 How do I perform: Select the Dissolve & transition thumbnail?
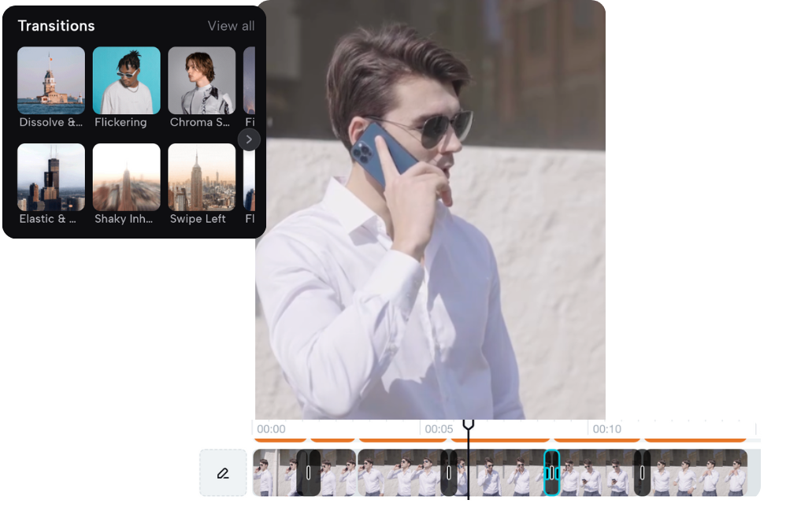tap(51, 80)
